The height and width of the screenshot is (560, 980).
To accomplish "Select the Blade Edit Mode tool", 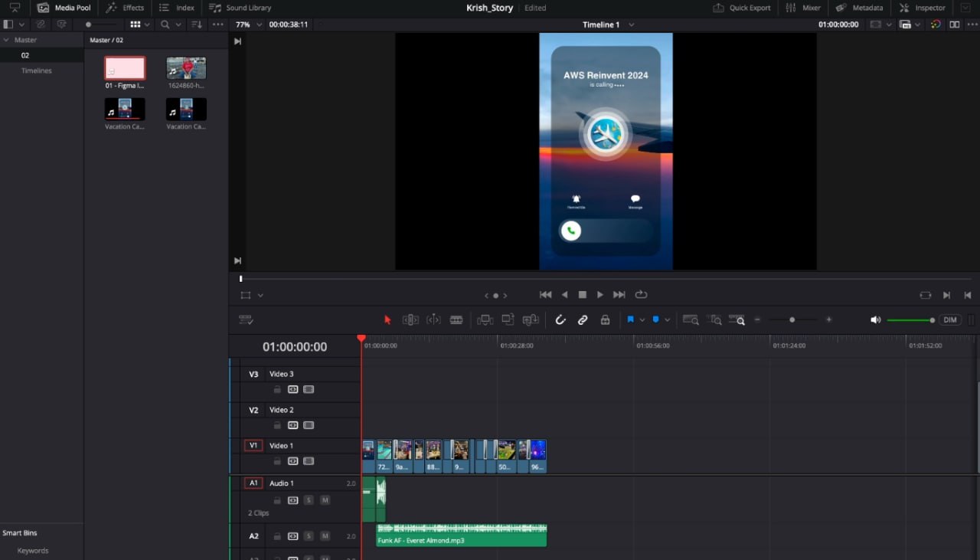I will [456, 319].
